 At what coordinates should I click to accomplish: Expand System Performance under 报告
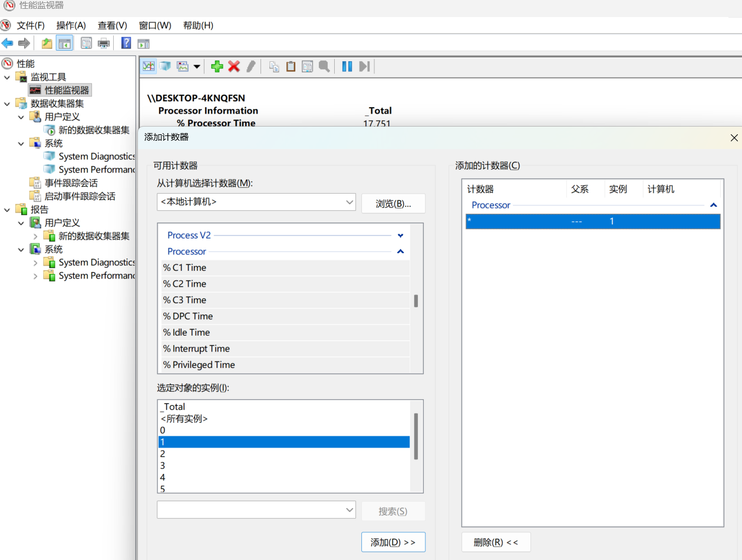click(x=35, y=276)
